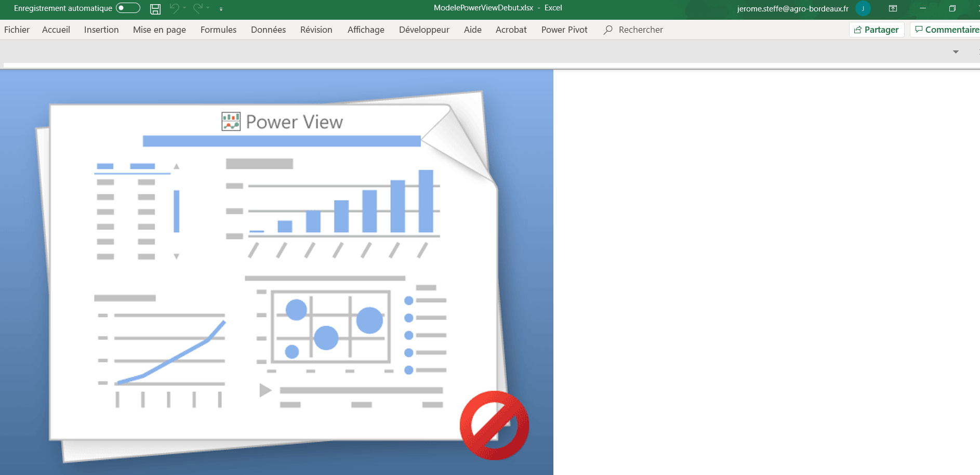Click the search magnifier icon
Screen dimensions: 980x475
tap(607, 30)
